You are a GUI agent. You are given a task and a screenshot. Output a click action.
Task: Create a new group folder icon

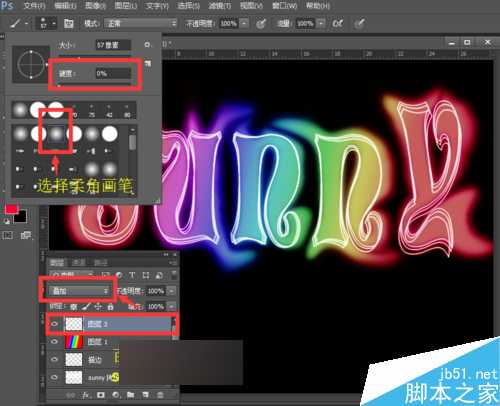130,395
